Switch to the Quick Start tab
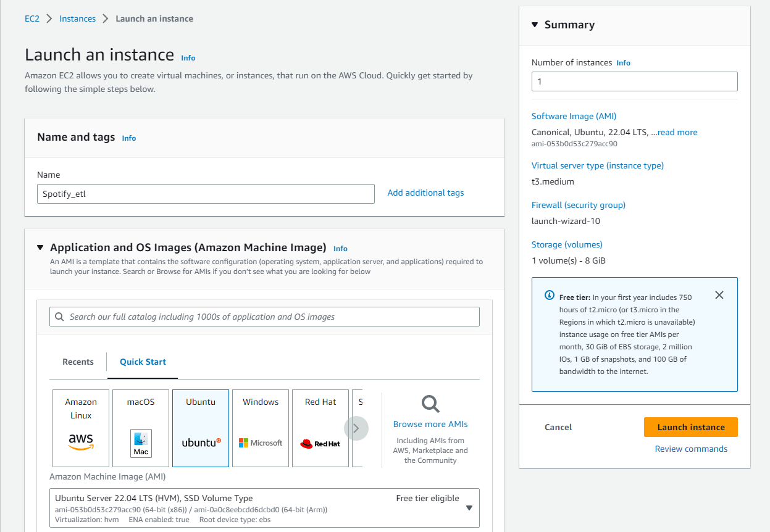Viewport: 770px width, 532px height. click(x=143, y=362)
